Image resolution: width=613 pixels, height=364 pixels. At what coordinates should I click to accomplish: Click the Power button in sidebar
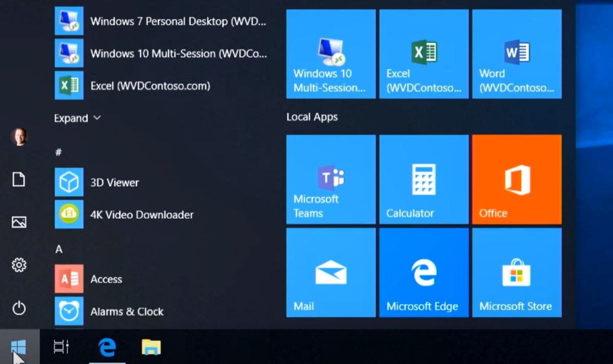coord(19,308)
